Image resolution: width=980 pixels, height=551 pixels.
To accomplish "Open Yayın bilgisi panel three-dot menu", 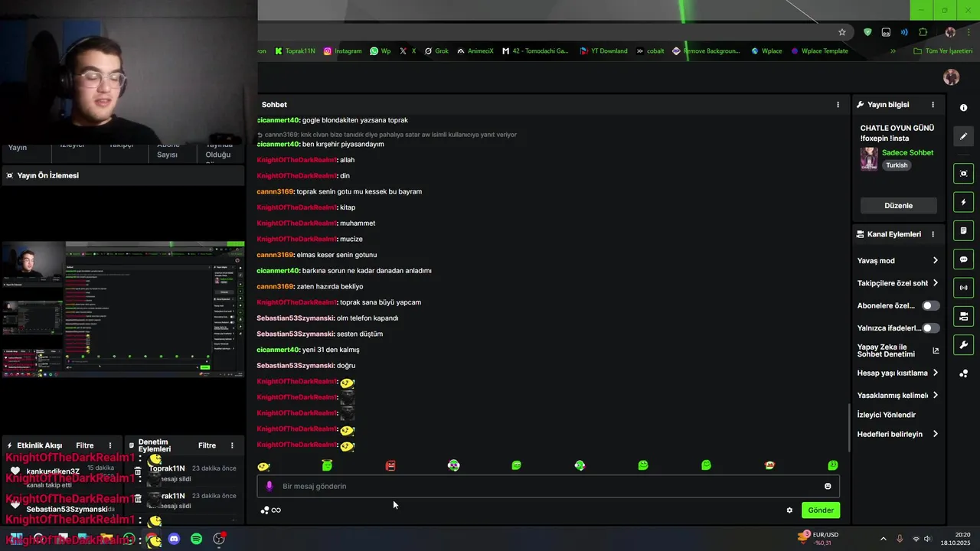I will tap(933, 105).
